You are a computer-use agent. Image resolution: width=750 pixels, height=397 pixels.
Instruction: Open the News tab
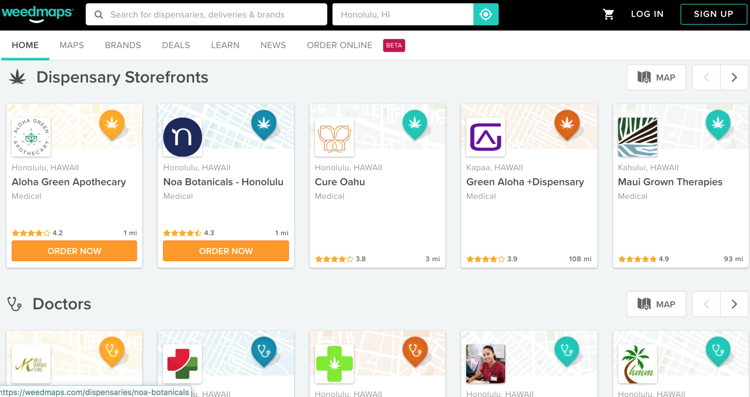point(273,45)
